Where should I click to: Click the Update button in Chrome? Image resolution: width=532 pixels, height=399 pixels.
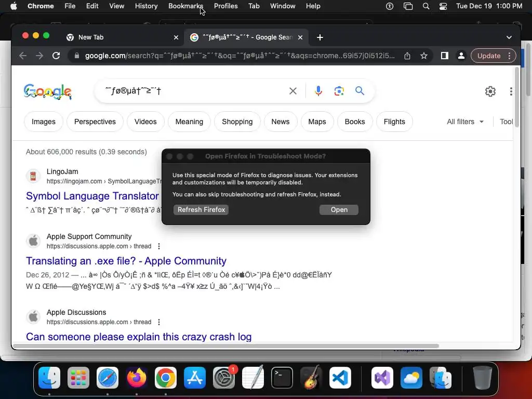point(488,56)
